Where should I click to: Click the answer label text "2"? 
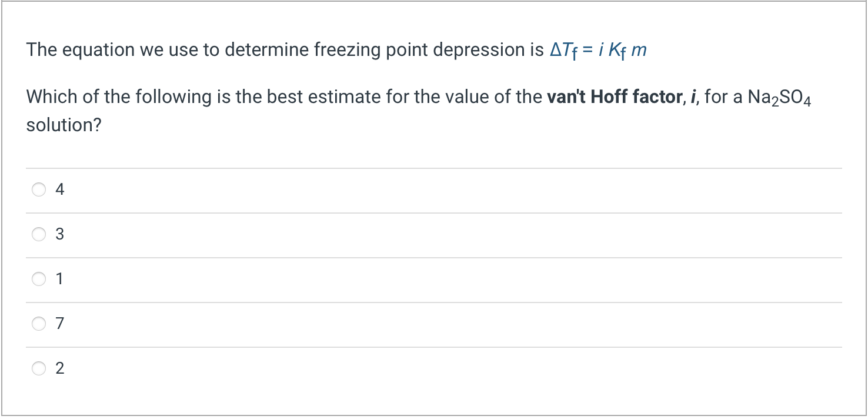pyautogui.click(x=59, y=368)
